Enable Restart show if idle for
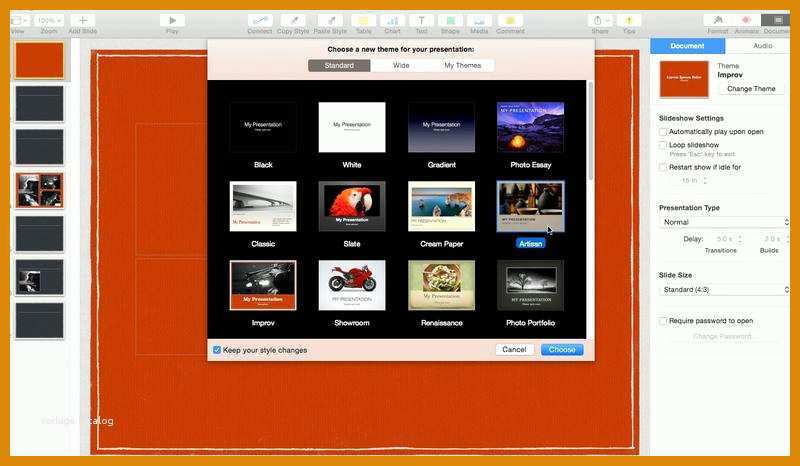The width and height of the screenshot is (800, 466). [663, 167]
